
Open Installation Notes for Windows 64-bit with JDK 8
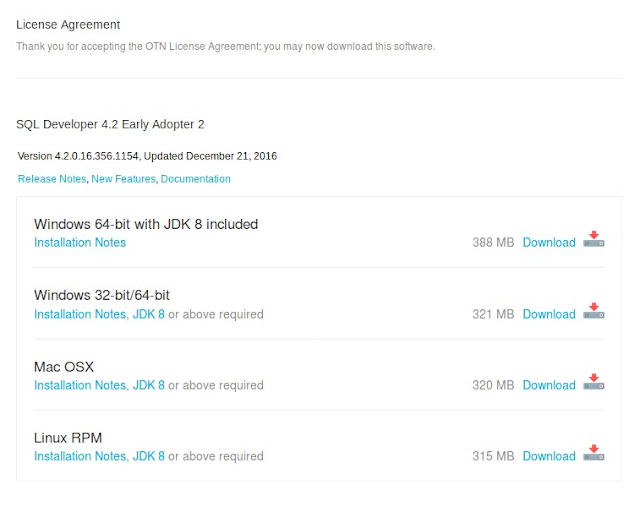tap(80, 243)
